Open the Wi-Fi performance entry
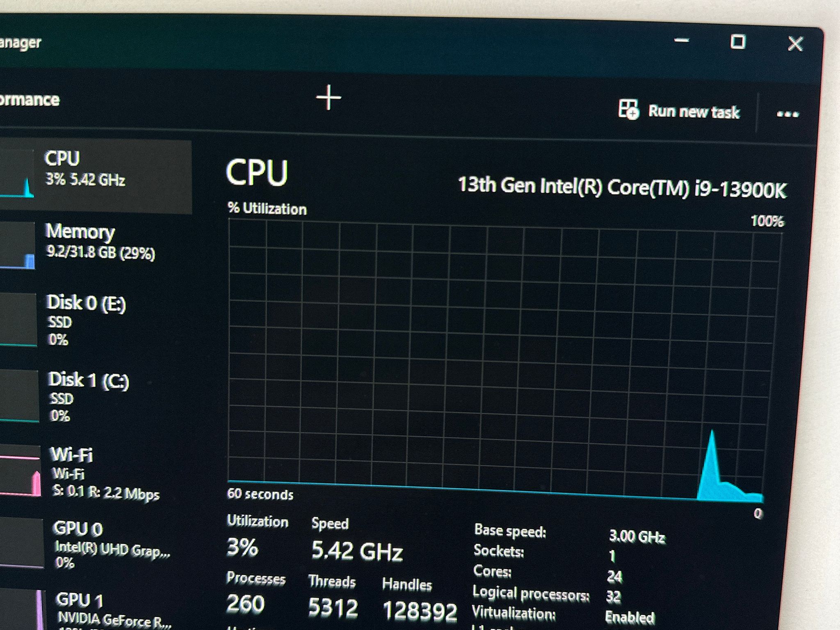 (95, 474)
